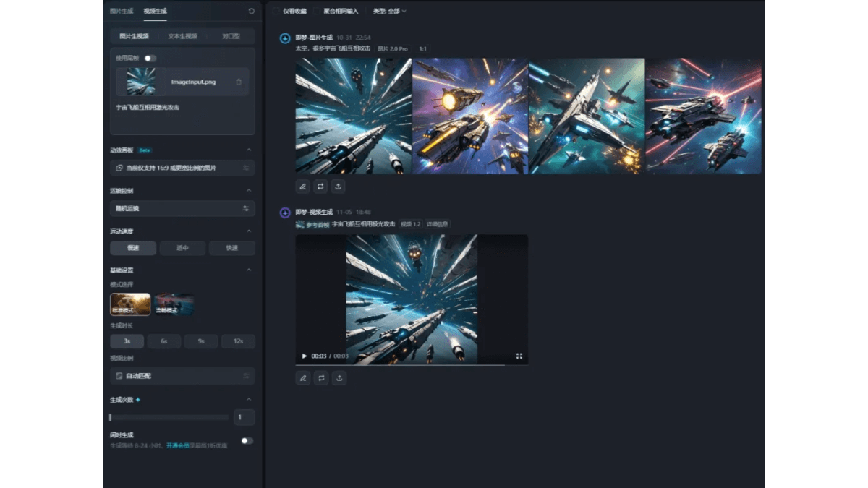Viewport: 868px width, 488px height.
Task: Click the 图片 2.0 Pro model tag
Action: pyautogui.click(x=394, y=48)
